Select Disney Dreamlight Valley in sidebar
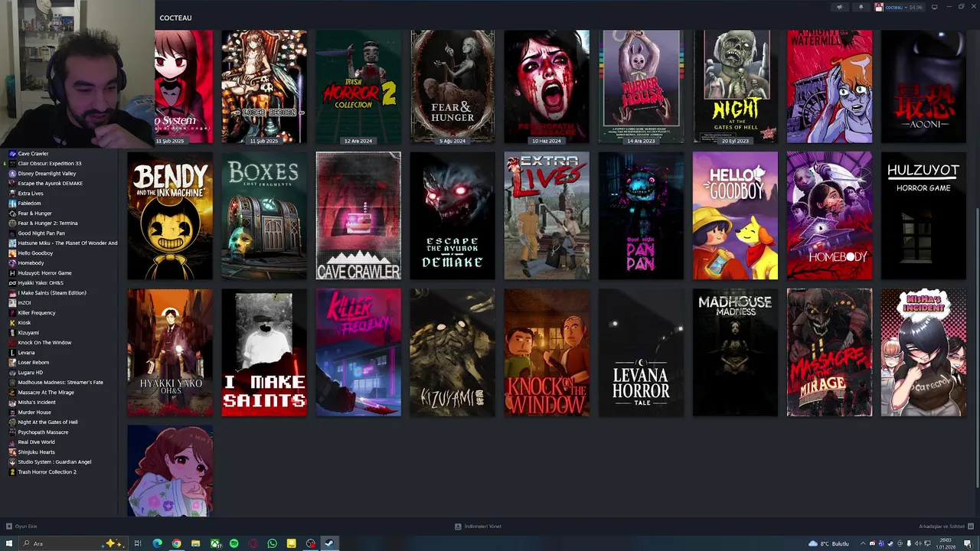This screenshot has width=980, height=551. coord(47,173)
